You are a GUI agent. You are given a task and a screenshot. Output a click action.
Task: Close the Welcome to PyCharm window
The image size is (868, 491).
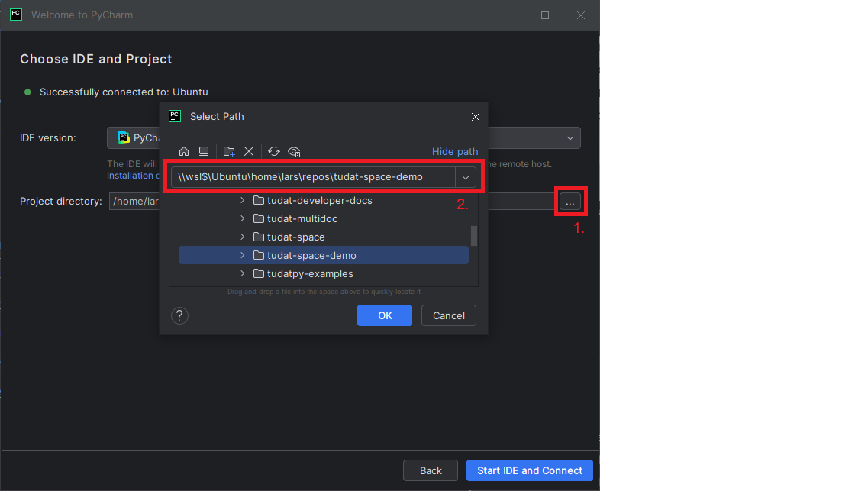[581, 15]
